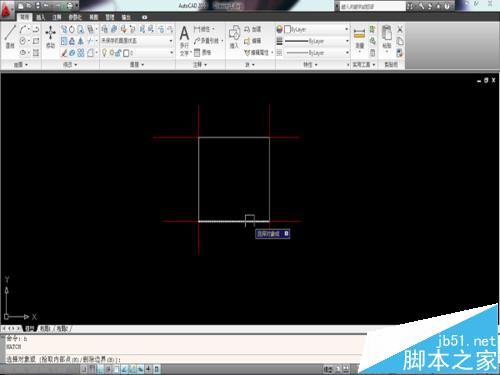This screenshot has width=500, height=375.
Task: Open the Measure (测量) utility
Action: [359, 39]
